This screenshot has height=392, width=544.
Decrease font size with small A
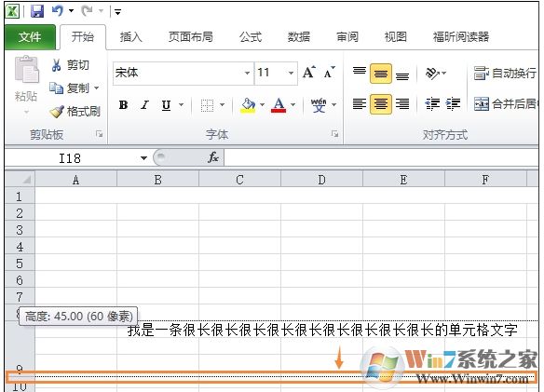click(x=329, y=72)
